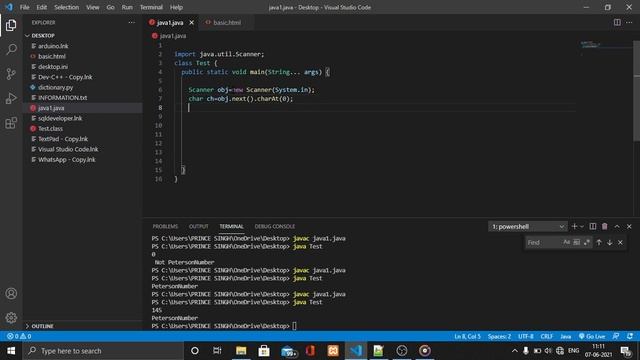Screen dimensions: 640x360
Task: Open the Go menu
Action: [110, 7]
